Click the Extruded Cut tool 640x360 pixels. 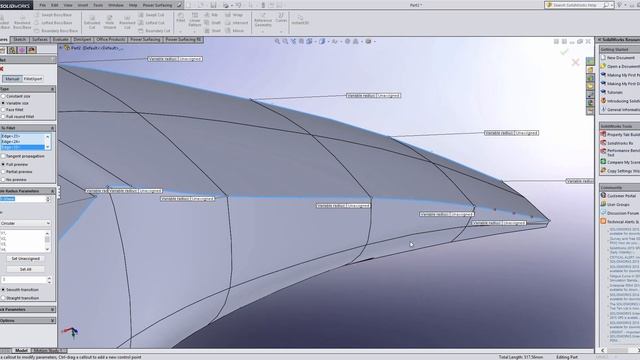pos(92,22)
